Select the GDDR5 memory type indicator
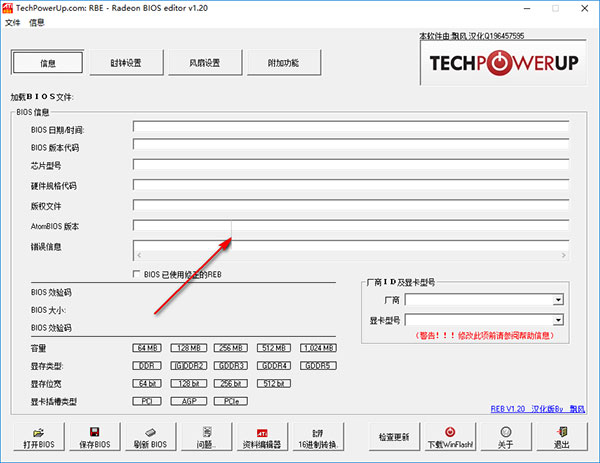Image resolution: width=600 pixels, height=463 pixels. pyautogui.click(x=318, y=365)
